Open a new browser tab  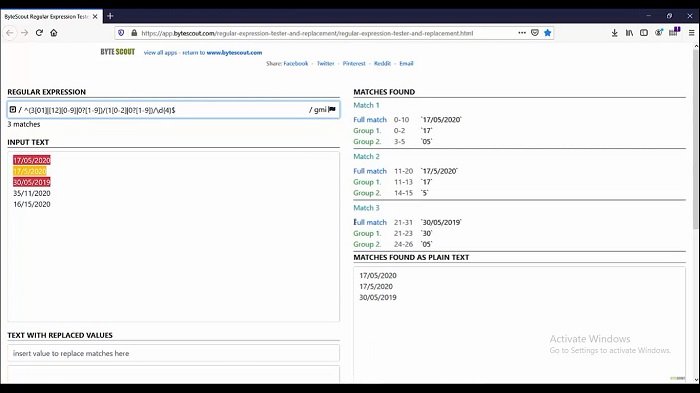(110, 16)
